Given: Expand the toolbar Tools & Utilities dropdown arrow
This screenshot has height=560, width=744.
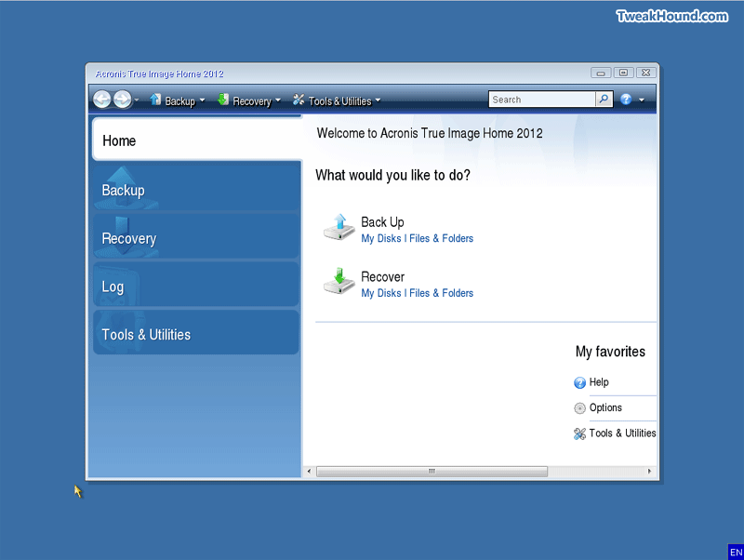Looking at the screenshot, I should pos(379,100).
